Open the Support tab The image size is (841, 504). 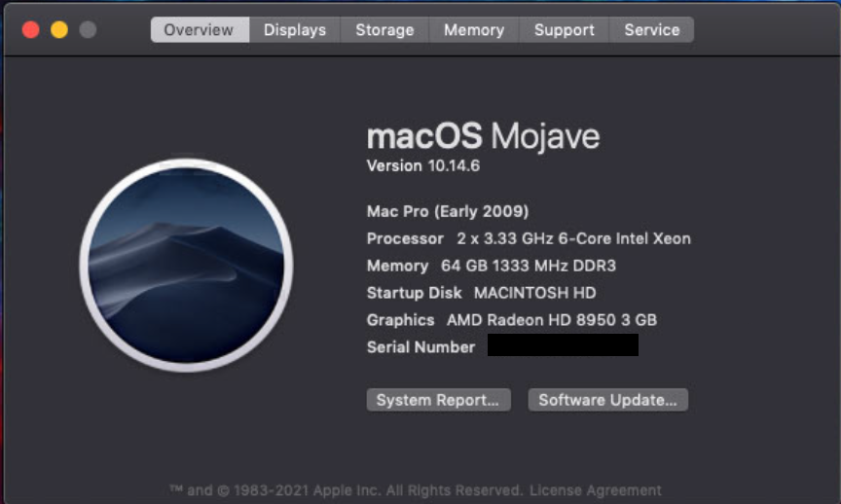pos(564,29)
